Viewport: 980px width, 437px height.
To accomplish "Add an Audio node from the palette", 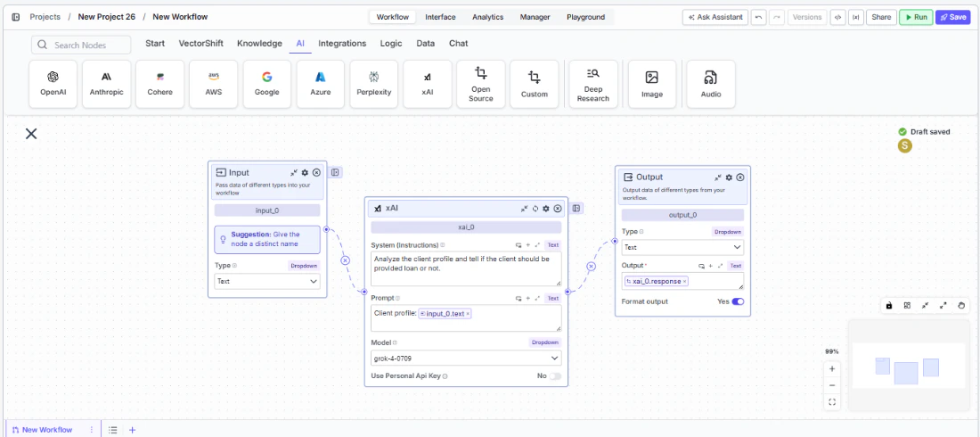I will coord(711,84).
